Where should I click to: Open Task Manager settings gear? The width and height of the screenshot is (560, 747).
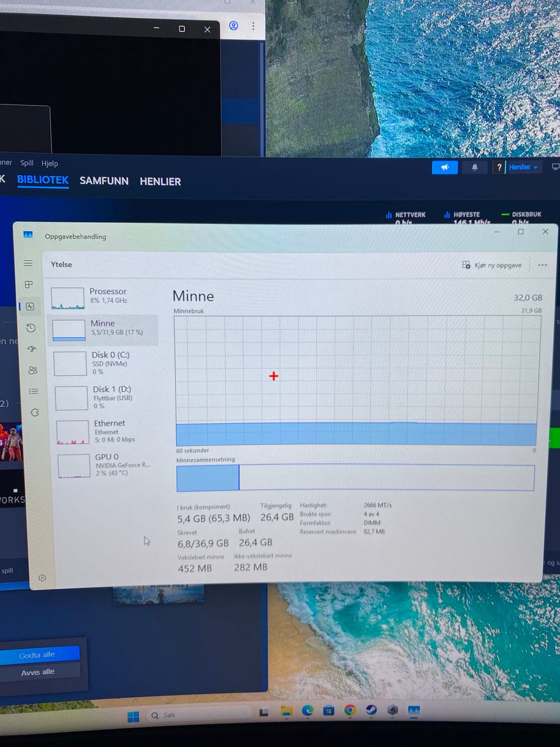coord(42,578)
